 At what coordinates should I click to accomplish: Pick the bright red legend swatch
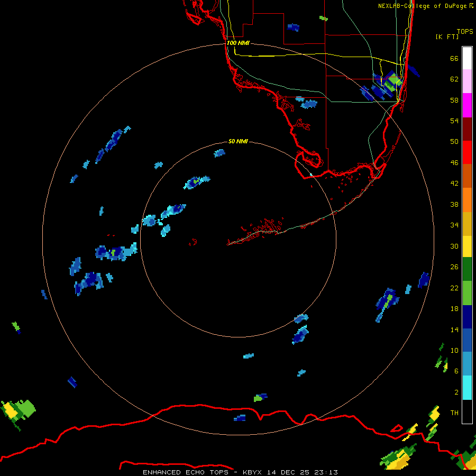tap(467, 152)
